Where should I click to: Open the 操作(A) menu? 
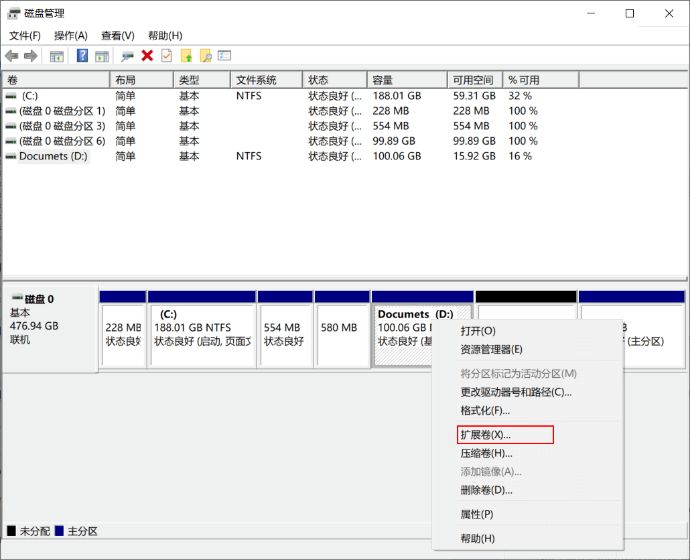tap(70, 35)
